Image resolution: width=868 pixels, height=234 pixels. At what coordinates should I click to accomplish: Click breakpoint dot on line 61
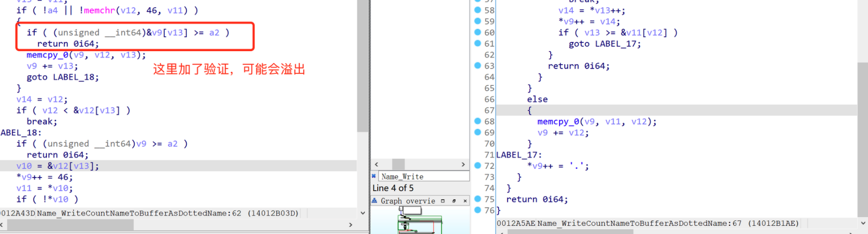477,43
